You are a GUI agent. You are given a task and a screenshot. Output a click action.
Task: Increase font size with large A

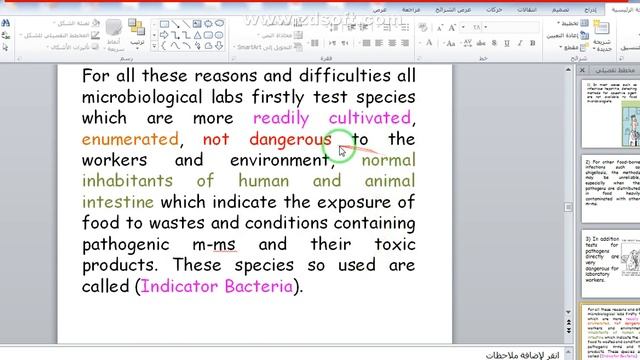pos(452,27)
